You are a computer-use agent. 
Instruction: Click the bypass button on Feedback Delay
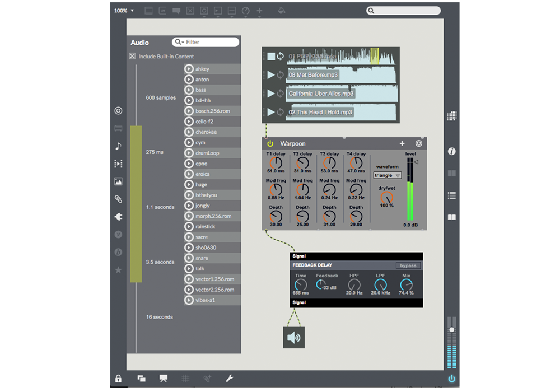[408, 265]
